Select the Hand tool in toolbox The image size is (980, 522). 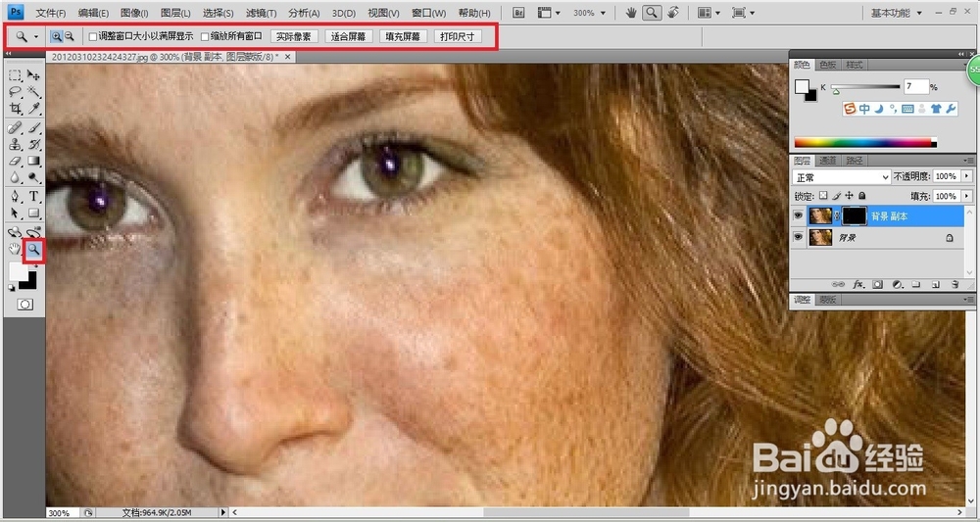[15, 250]
